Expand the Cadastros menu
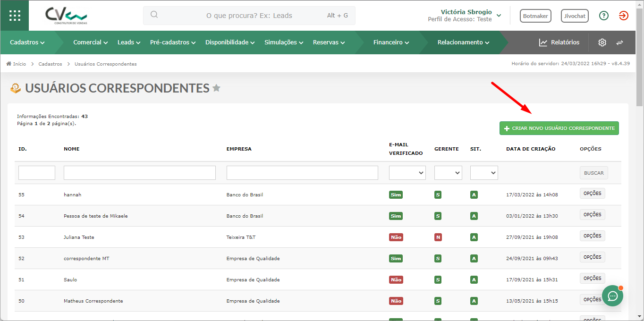The image size is (644, 321). tap(27, 42)
